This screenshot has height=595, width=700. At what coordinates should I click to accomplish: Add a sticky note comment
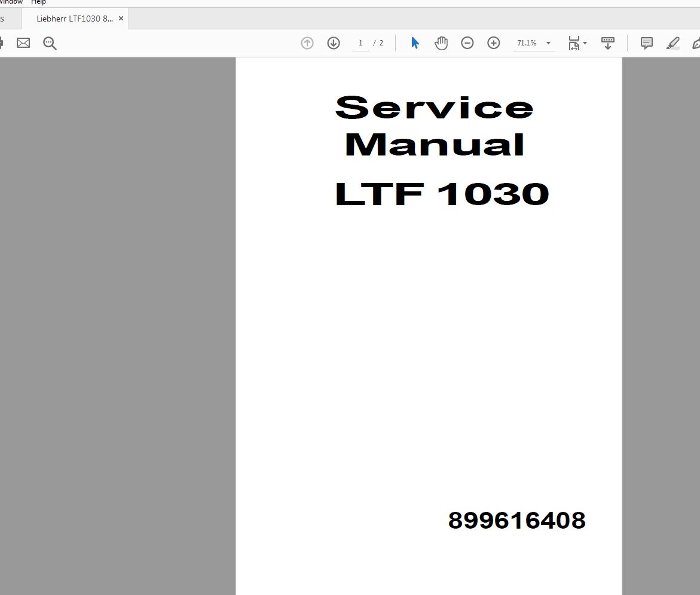[x=646, y=43]
